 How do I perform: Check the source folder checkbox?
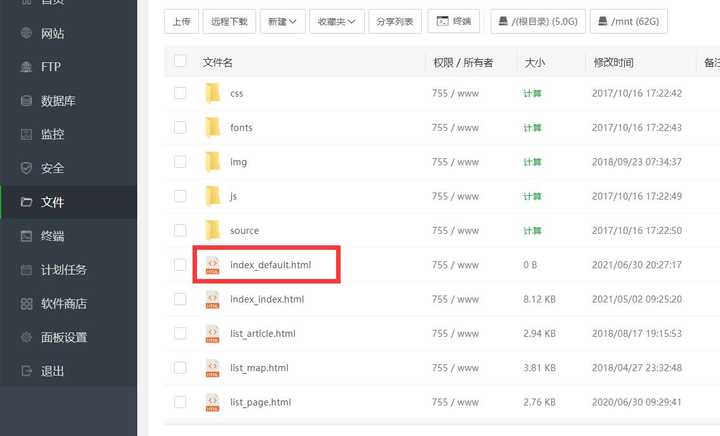pyautogui.click(x=180, y=230)
